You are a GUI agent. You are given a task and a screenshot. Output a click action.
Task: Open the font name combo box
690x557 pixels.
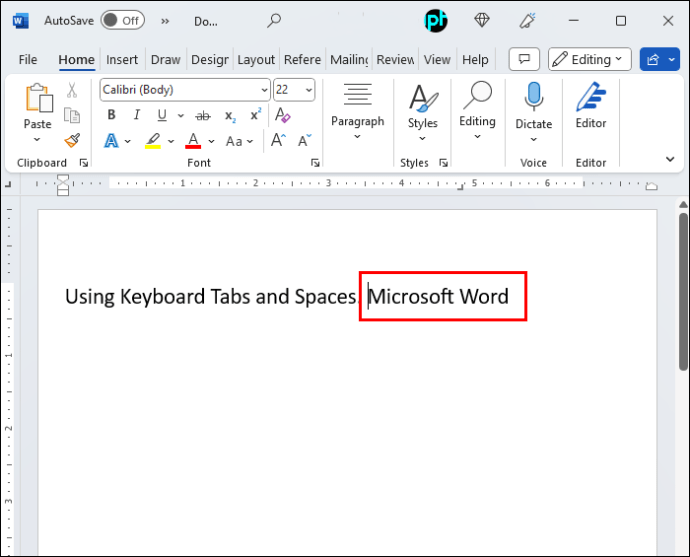coord(185,90)
